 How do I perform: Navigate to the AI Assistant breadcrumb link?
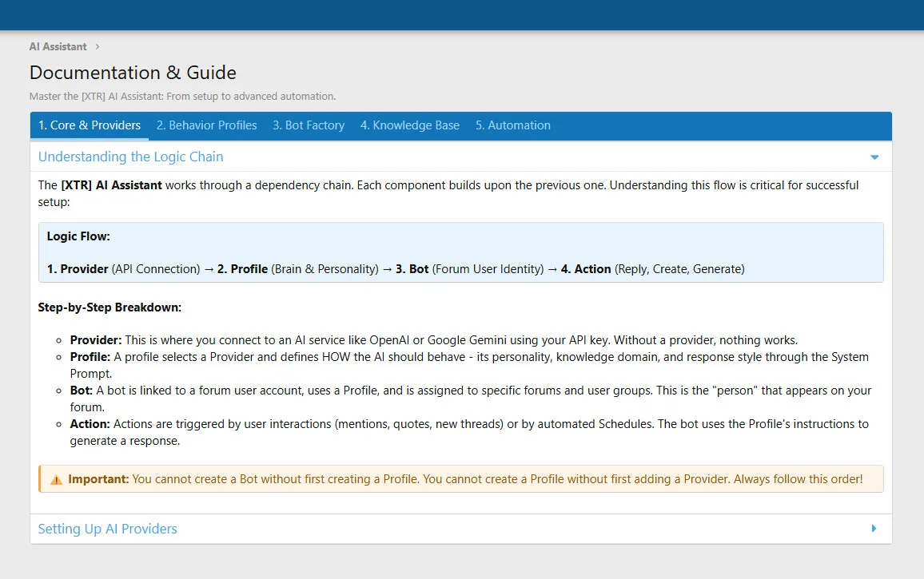[58, 47]
